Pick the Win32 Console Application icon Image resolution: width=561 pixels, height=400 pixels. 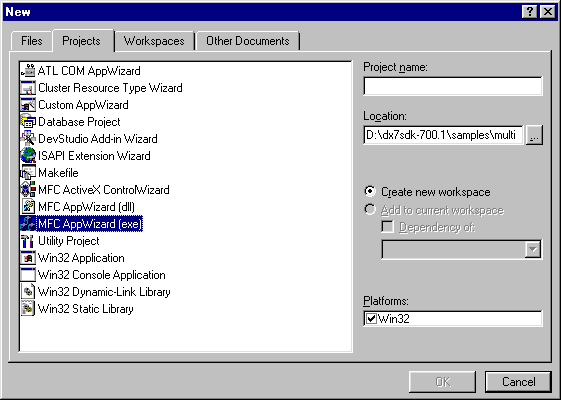point(28,275)
